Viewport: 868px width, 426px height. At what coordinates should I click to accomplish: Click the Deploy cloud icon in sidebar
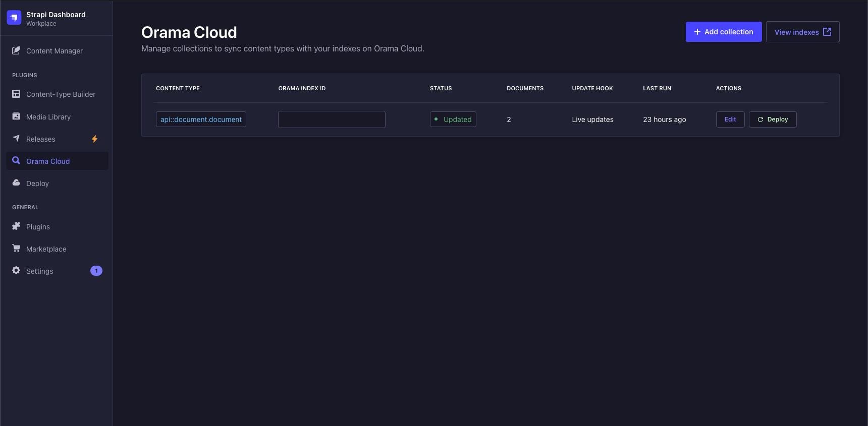pos(16,182)
